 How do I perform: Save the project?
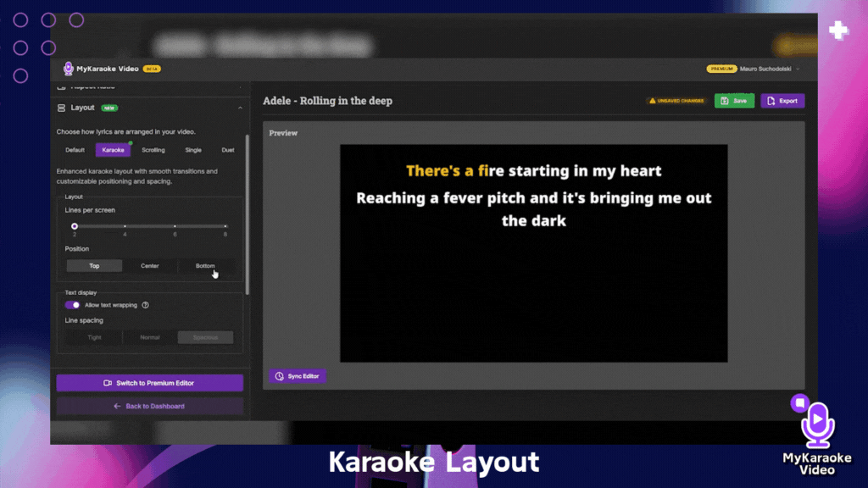734,101
